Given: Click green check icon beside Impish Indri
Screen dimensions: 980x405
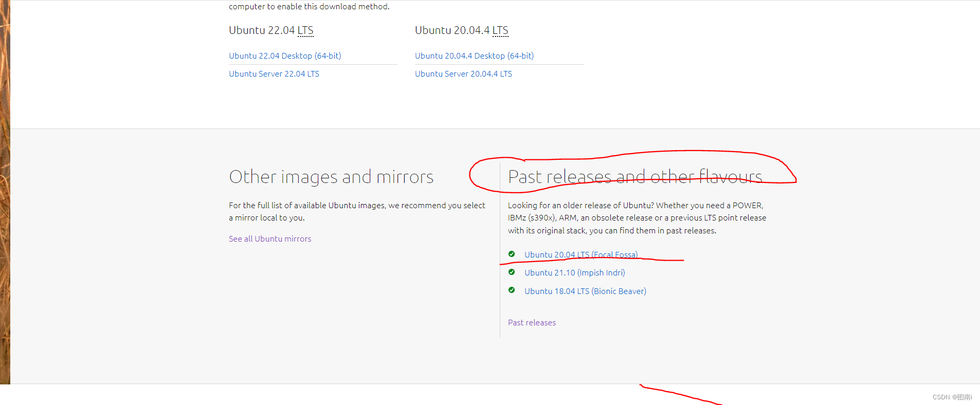Looking at the screenshot, I should [512, 272].
